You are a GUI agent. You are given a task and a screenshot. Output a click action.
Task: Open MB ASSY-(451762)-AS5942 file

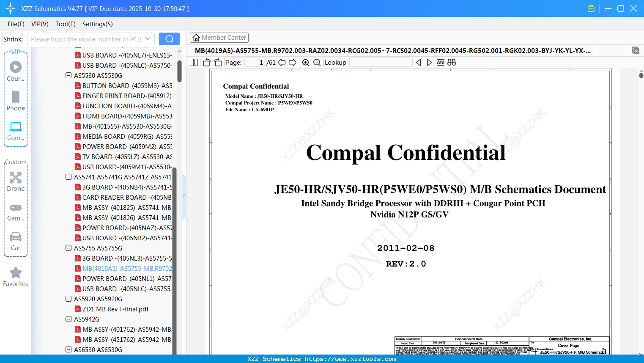click(x=127, y=339)
